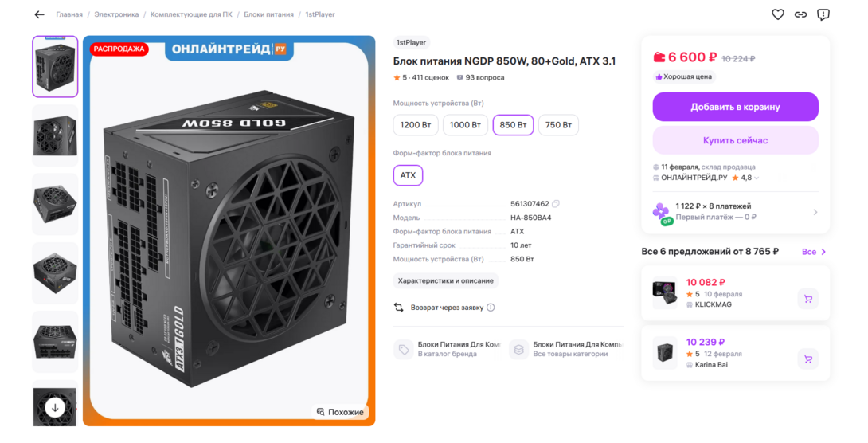868x443 pixels.
Task: Show all 6 offers via Все link
Action: pyautogui.click(x=814, y=252)
